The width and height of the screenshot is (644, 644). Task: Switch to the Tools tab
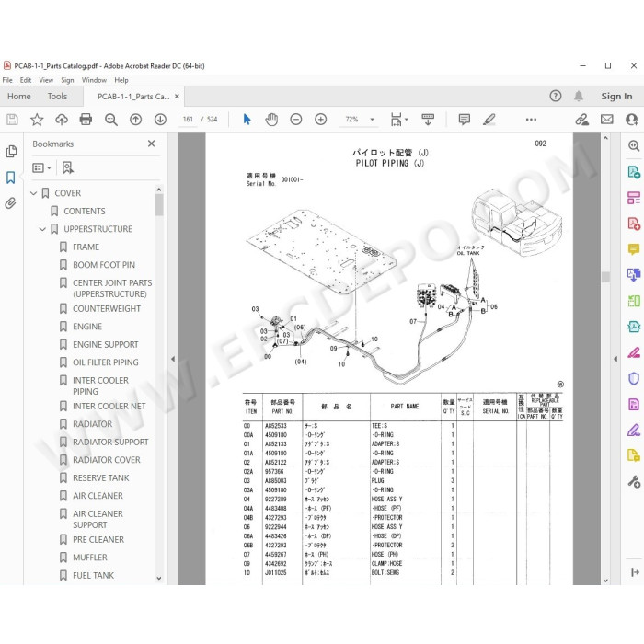(57, 96)
